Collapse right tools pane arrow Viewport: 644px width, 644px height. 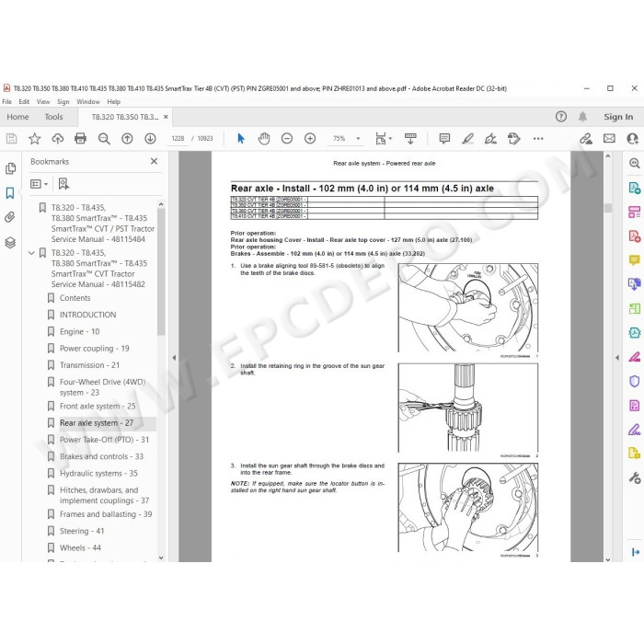coord(617,358)
